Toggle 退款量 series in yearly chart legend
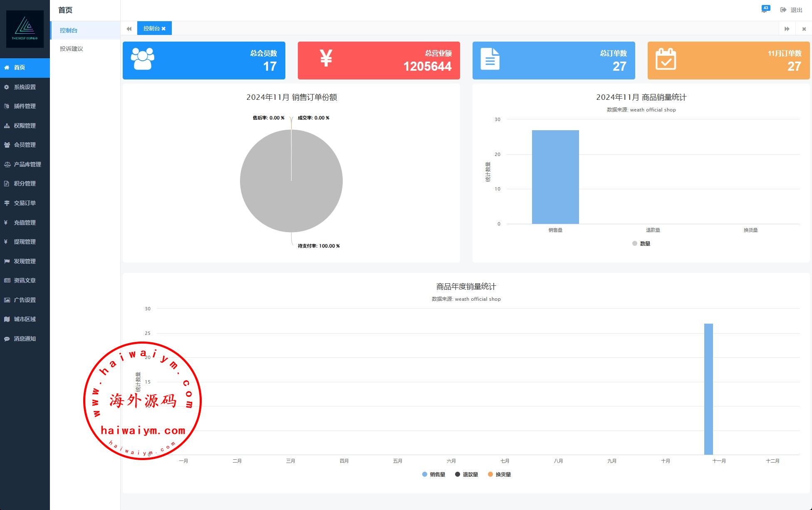812x510 pixels. 466,475
